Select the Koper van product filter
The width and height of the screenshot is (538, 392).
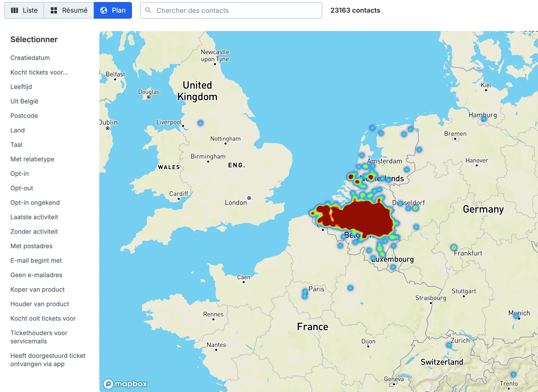click(x=38, y=290)
